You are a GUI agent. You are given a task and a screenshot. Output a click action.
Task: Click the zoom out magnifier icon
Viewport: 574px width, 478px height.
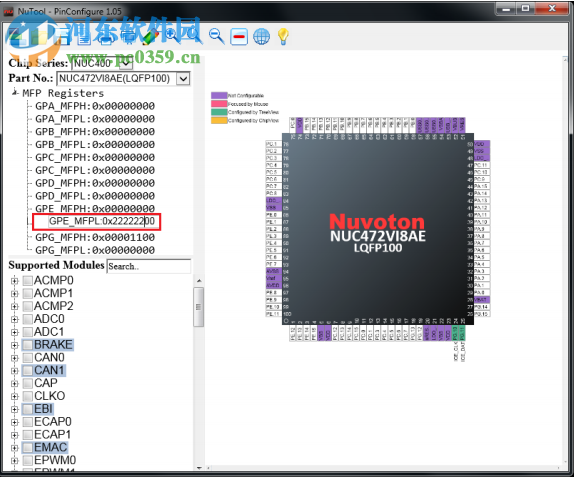(x=216, y=36)
